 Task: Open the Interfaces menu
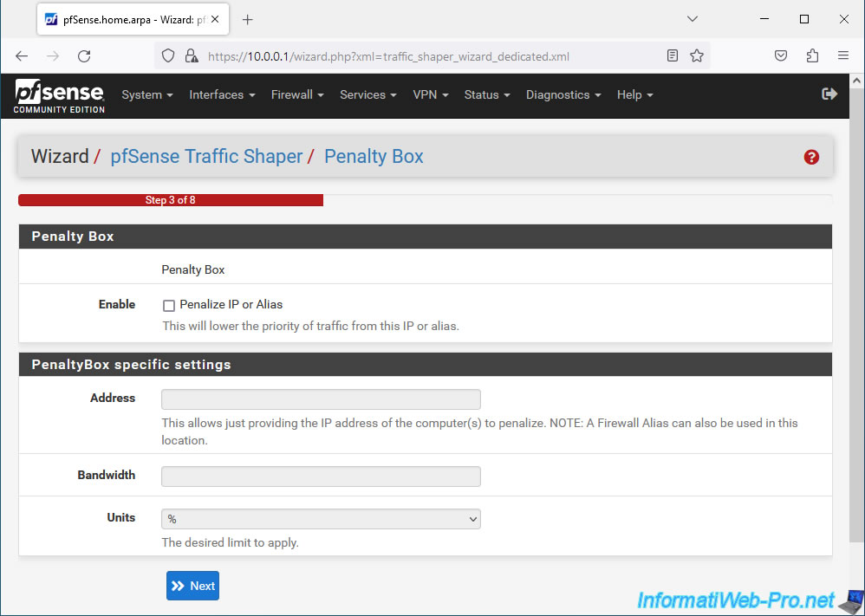pyautogui.click(x=222, y=94)
